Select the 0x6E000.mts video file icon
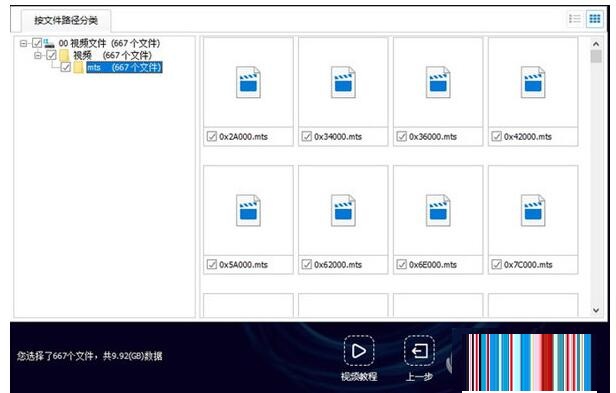The image size is (616, 393). (438, 210)
